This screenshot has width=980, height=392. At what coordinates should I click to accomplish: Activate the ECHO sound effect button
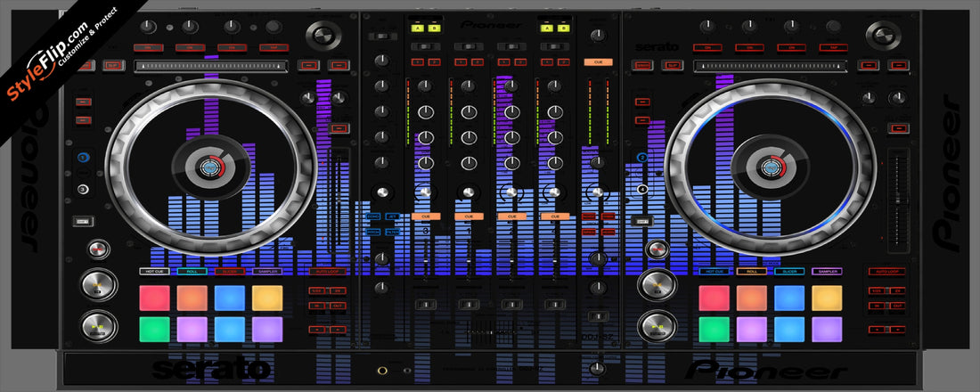click(373, 216)
